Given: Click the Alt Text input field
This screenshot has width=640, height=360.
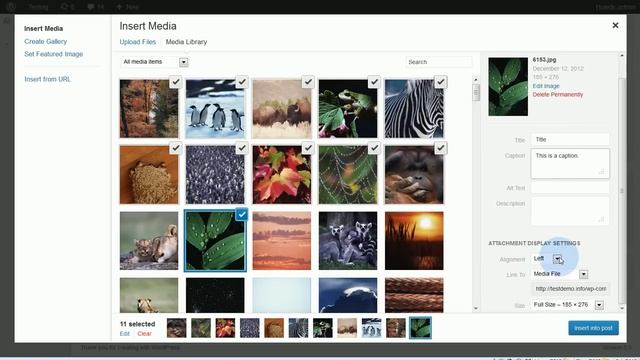Looking at the screenshot, I should click(x=570, y=188).
